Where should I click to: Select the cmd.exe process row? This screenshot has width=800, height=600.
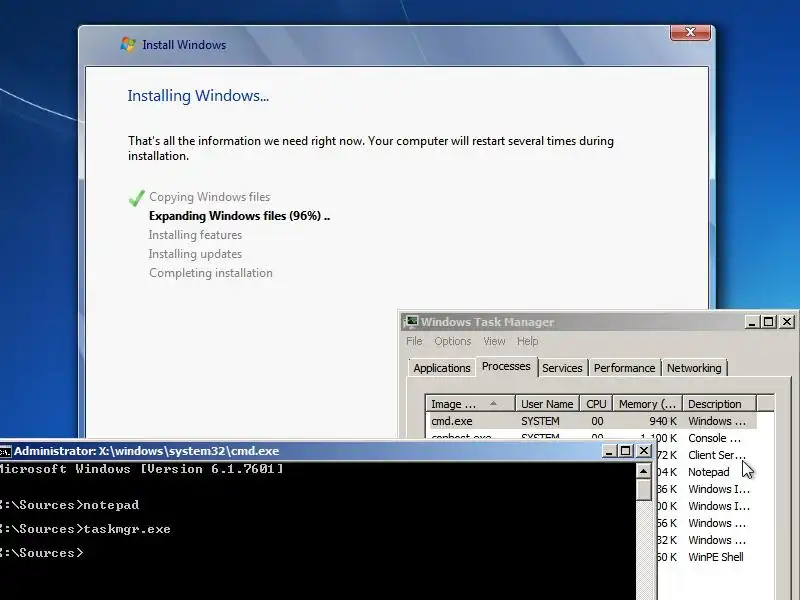coord(591,421)
